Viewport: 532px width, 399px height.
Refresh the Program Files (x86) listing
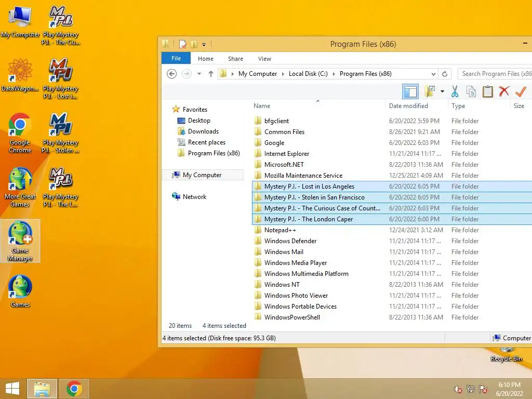point(445,74)
